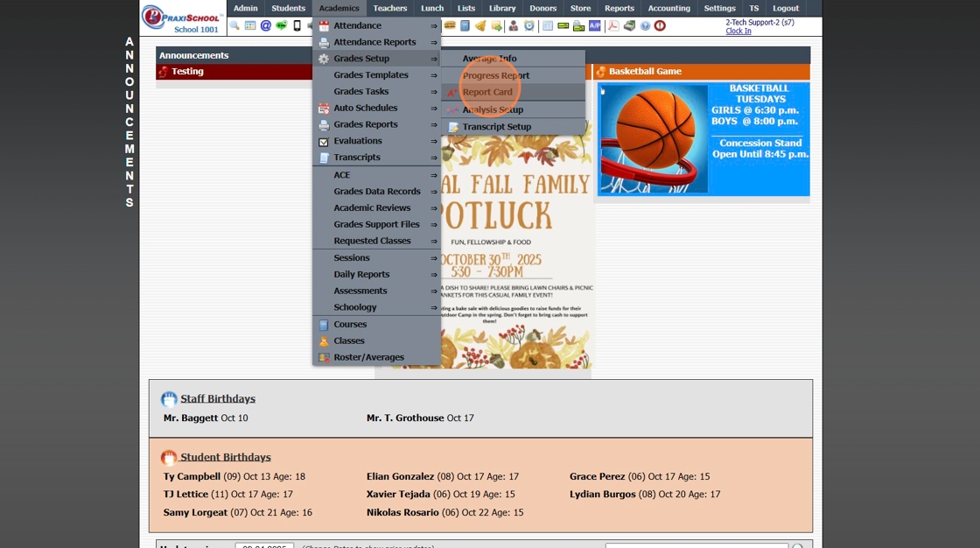The width and height of the screenshot is (980, 548).
Task: Click the mobile phone toolbar icon
Action: [297, 25]
